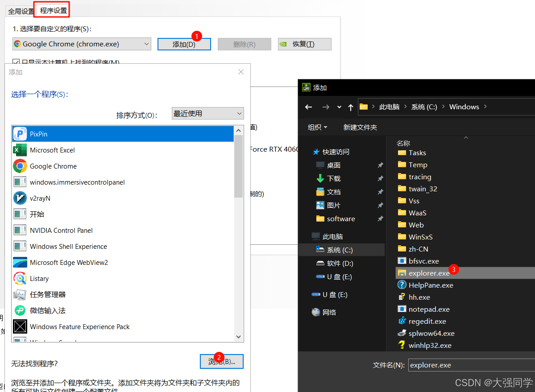This screenshot has height=392, width=535.
Task: Click the Chrome icon in program combo box
Action: tap(17, 44)
